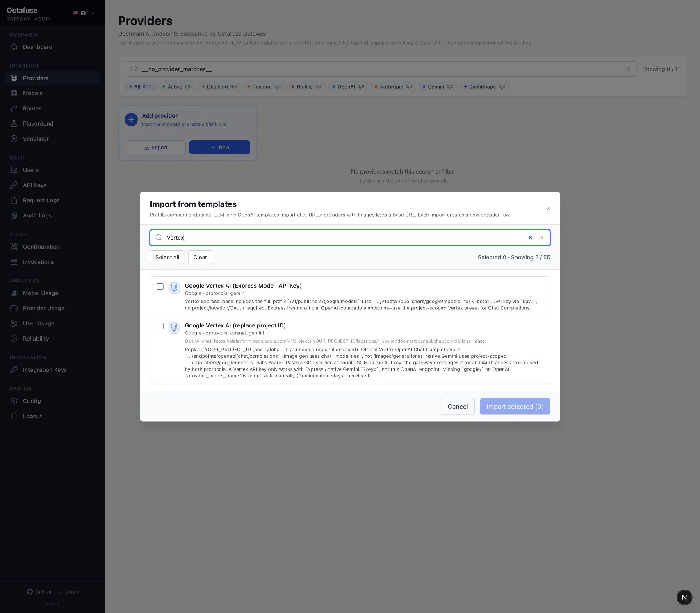Click the Routes arrows icon
The width and height of the screenshot is (700, 613).
[14, 108]
